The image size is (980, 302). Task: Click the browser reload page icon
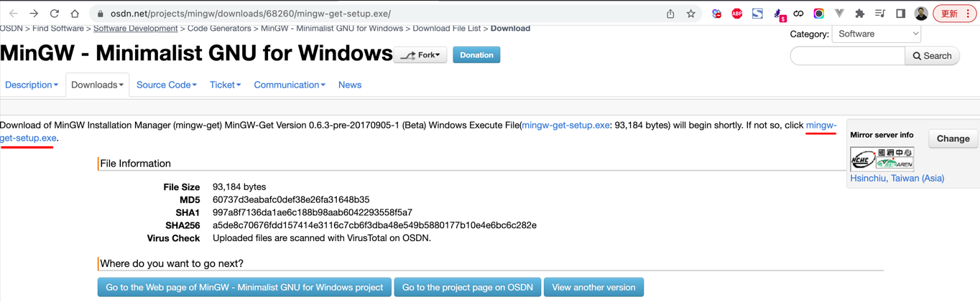pyautogui.click(x=55, y=14)
